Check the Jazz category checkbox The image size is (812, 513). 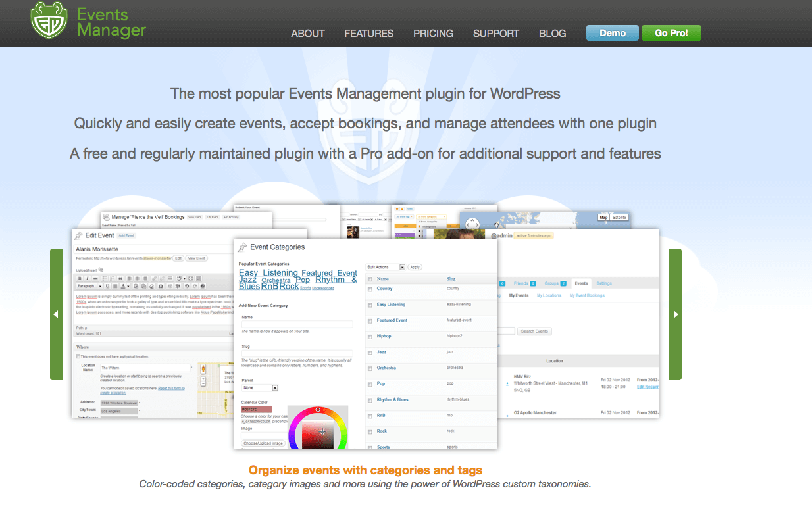[x=370, y=353]
